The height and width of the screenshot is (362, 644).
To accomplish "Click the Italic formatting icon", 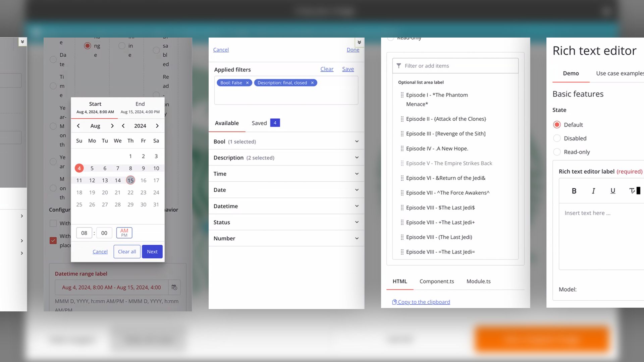I will point(593,191).
